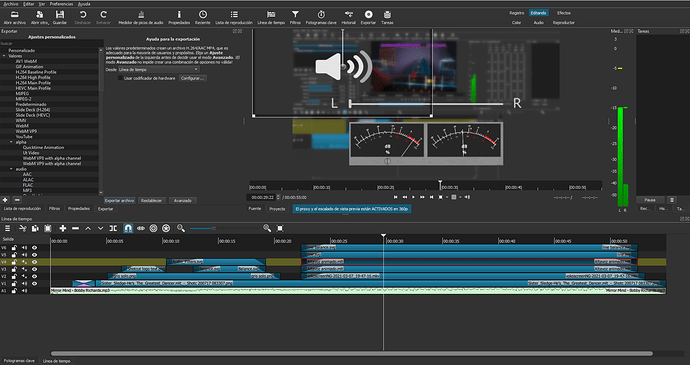Open the Desde Línea de tiempo dropdown
This screenshot has height=365, width=690.
click(x=158, y=70)
